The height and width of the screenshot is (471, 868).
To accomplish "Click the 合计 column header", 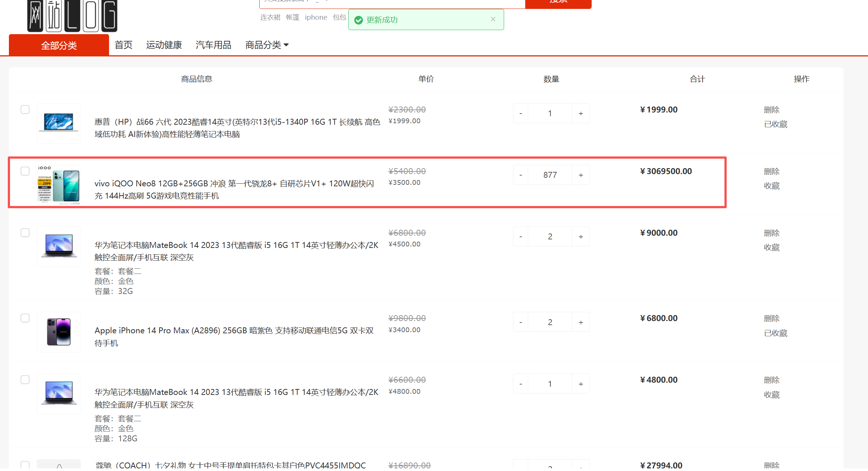I will (697, 79).
